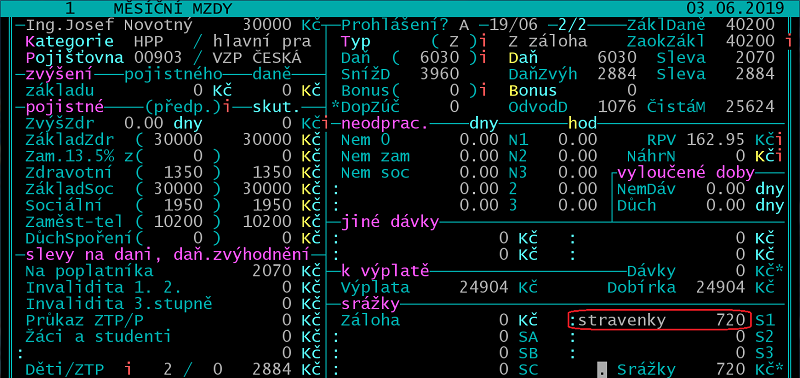Viewport: 800px width, 378px height.
Task: Click the info marker beside NáhrN Kč
Action: pos(781,156)
